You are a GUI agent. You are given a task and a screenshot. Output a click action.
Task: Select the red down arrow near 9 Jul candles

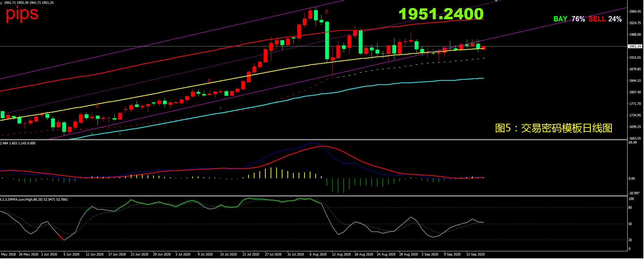point(209,81)
